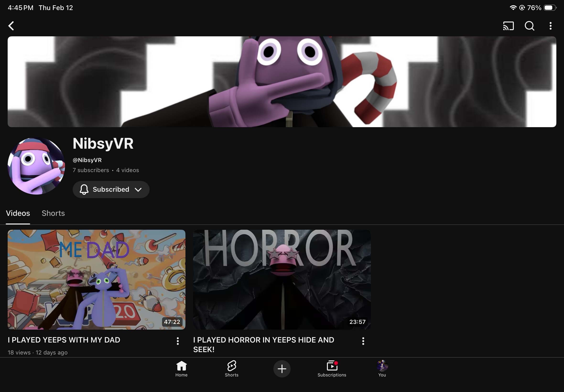Go back using the back arrow
Viewport: 564px width, 392px height.
click(x=11, y=26)
